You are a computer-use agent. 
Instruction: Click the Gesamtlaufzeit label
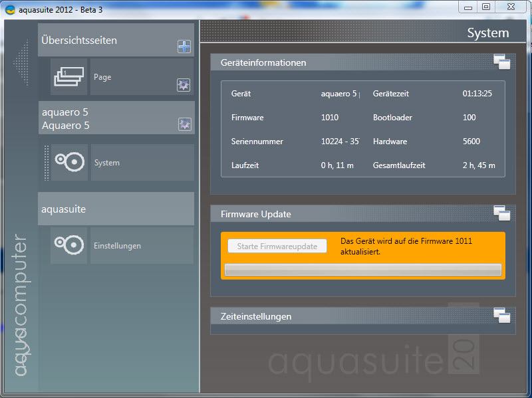[399, 165]
